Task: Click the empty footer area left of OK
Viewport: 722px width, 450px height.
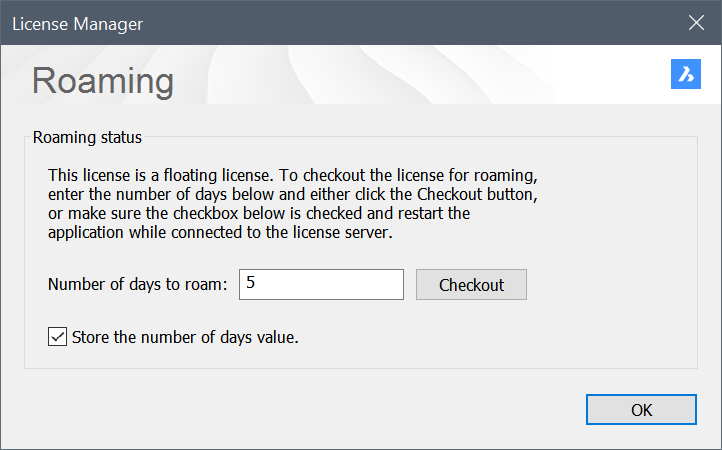Action: [x=300, y=409]
